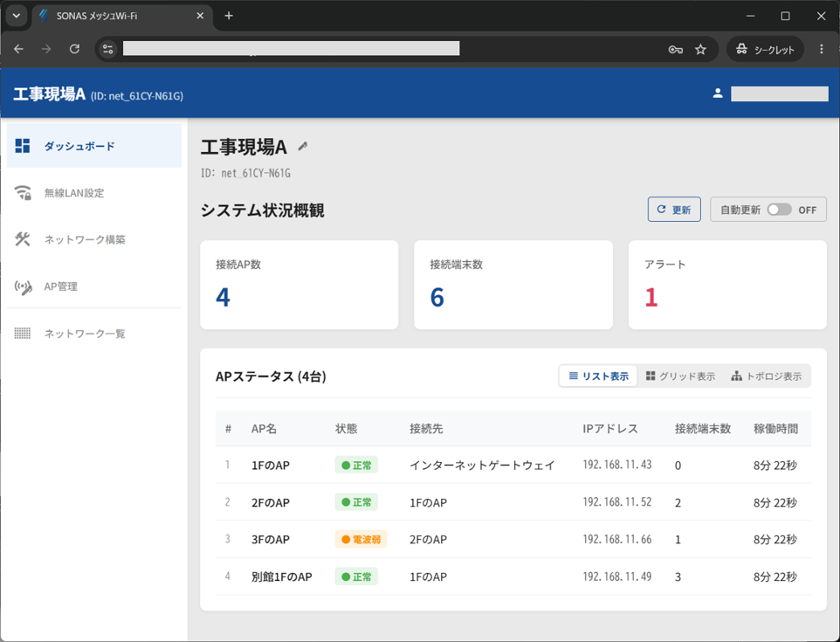Screen dimensions: 840x642
Task: Click IP address 192.168.11.49
Action: 617,577
